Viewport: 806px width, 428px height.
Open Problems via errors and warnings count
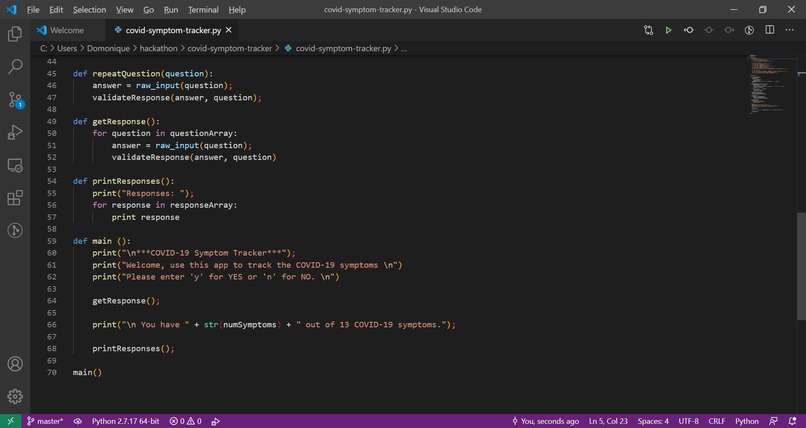(x=186, y=421)
